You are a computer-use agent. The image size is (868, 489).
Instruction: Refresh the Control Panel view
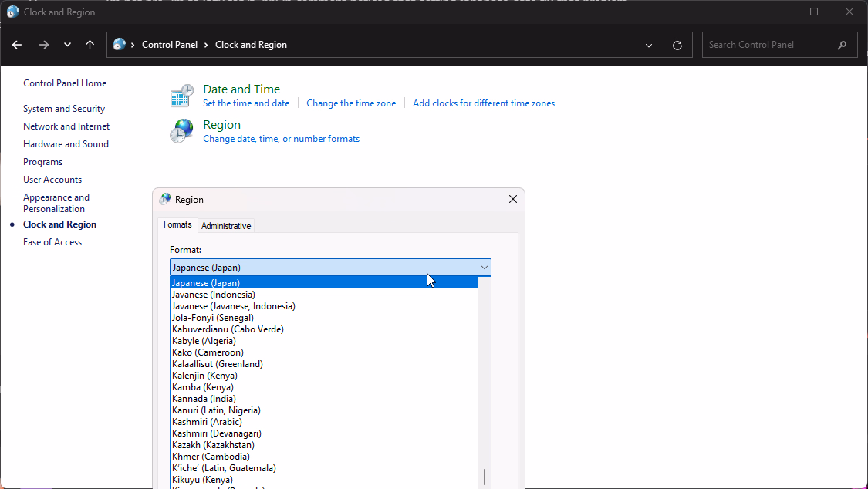(677, 45)
